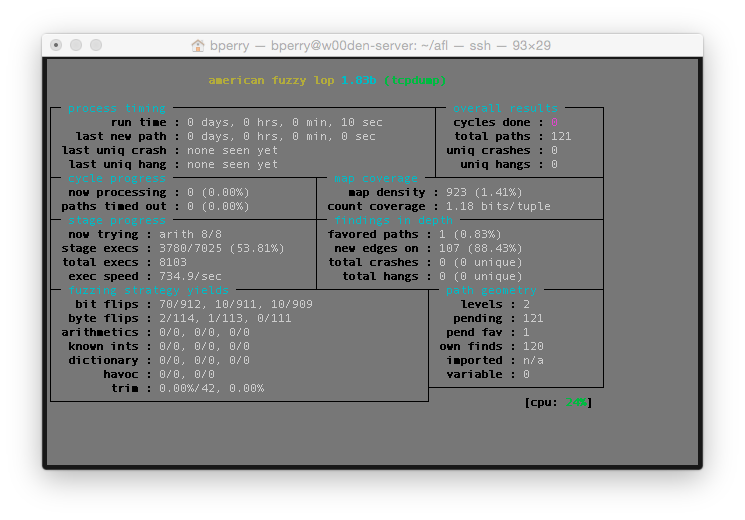This screenshot has height=520, width=745.
Task: Click the 'path geometry' section header
Action: click(x=491, y=290)
